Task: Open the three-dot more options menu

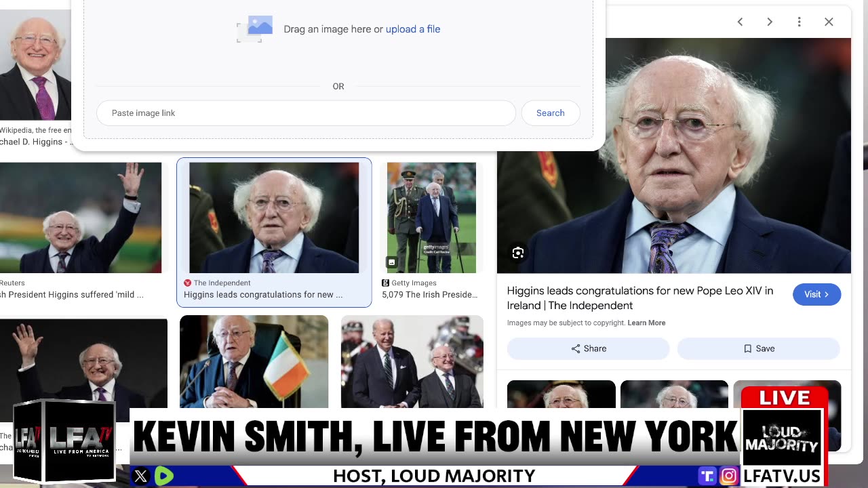Action: coord(800,22)
